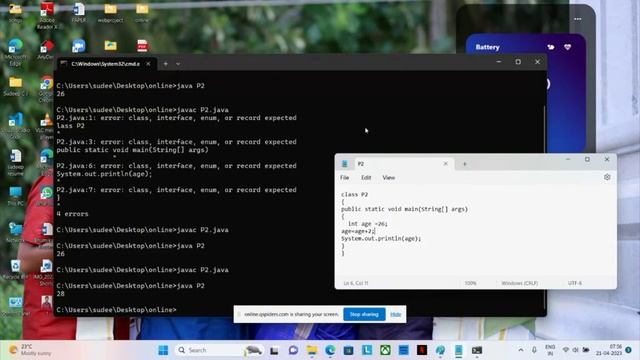
Task: Click the Windows Start button
Action: [163, 350]
